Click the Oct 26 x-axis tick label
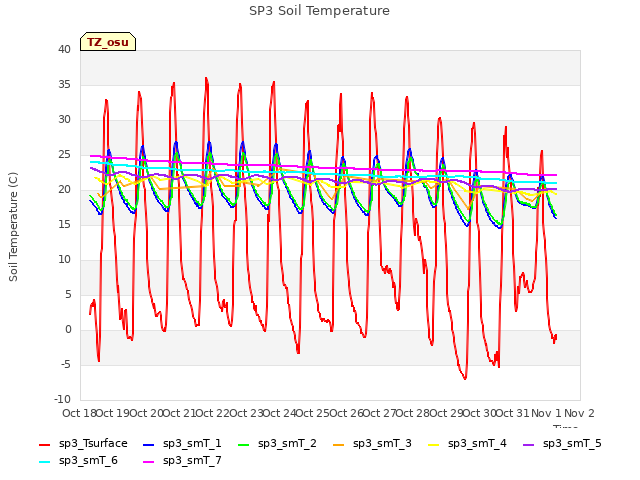Screen dimensions: 640x480 click(x=346, y=413)
